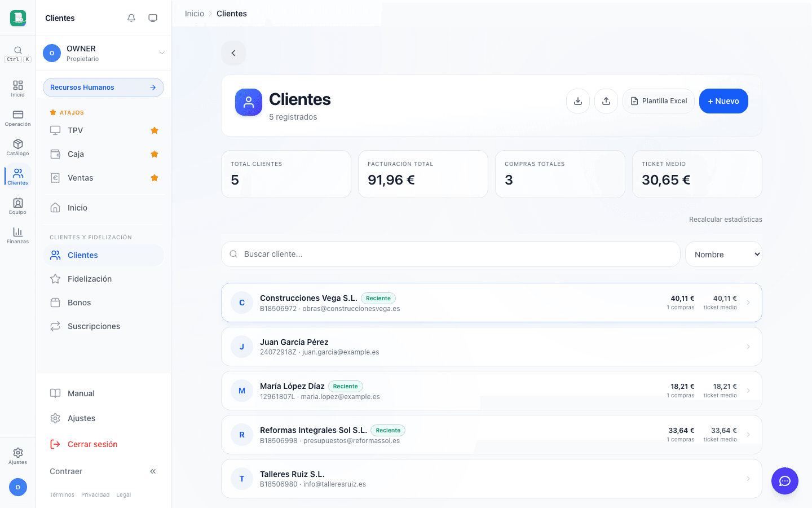Open Finanzas in the left rail
The image size is (812, 508).
point(18,235)
